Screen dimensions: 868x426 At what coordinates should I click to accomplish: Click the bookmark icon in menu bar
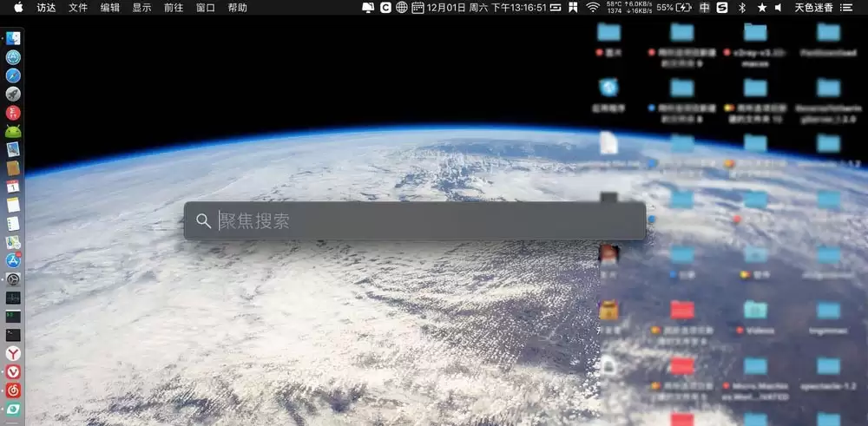tap(574, 8)
